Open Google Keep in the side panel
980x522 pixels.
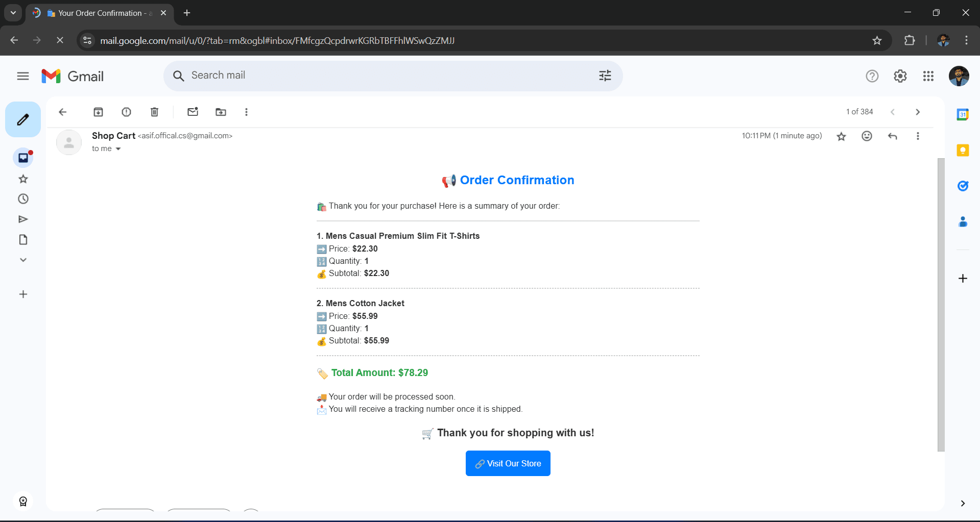coord(963,151)
